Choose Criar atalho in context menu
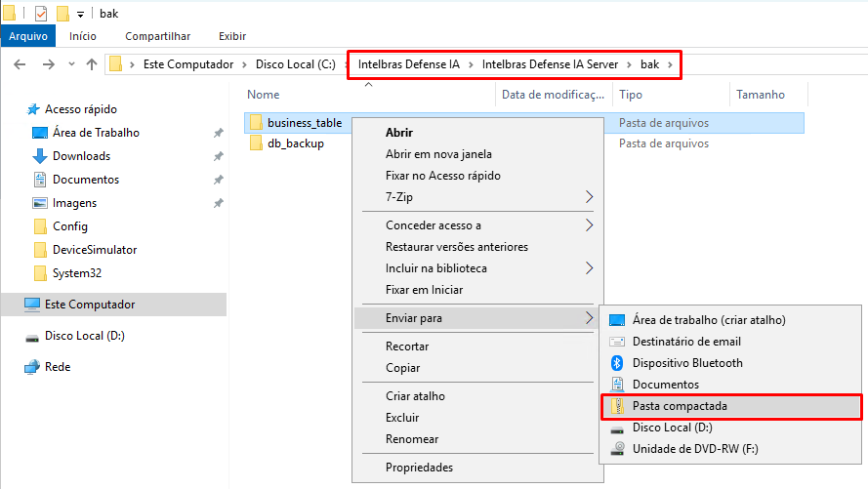Viewport: 868px width, 489px height. (477, 396)
